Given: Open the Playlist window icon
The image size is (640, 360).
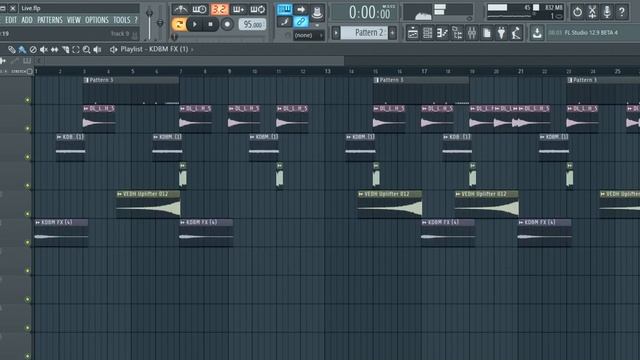Looking at the screenshot, I should 413,33.
